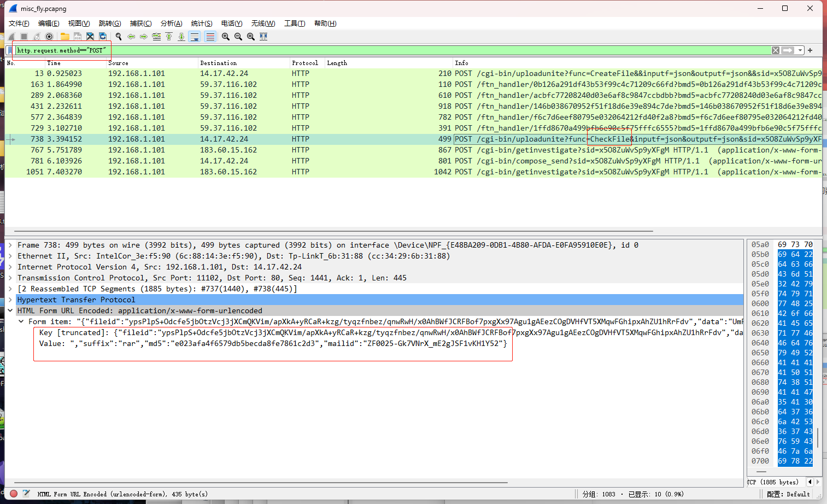
Task: Open expert information from status bar
Action: coord(14,494)
